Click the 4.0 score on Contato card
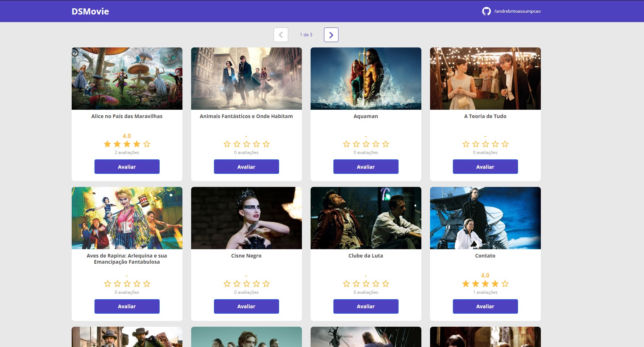Screen dimensions: 644x347 (485, 275)
